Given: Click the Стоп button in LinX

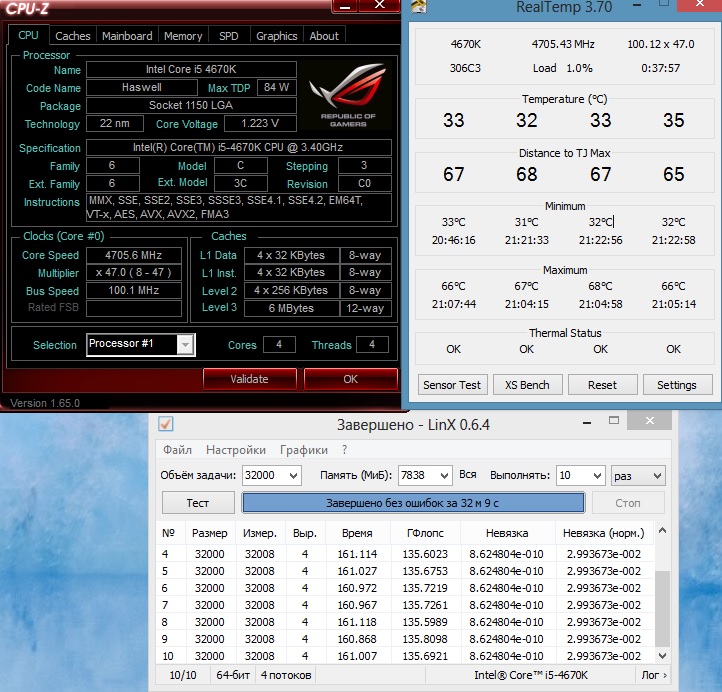Looking at the screenshot, I should 628,503.
